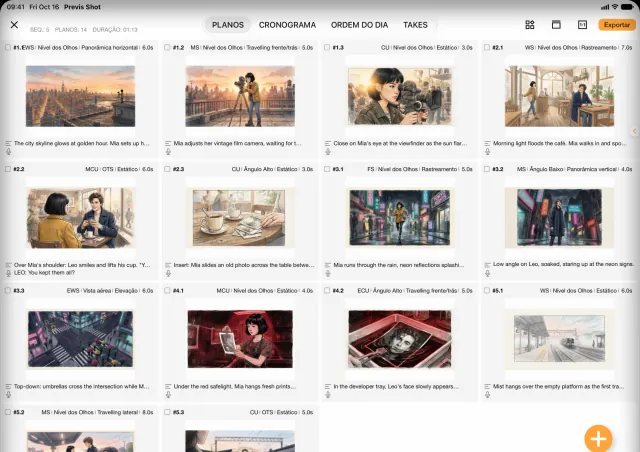
Task: Click the description lines icon of shot #2.3
Action: tap(168, 265)
